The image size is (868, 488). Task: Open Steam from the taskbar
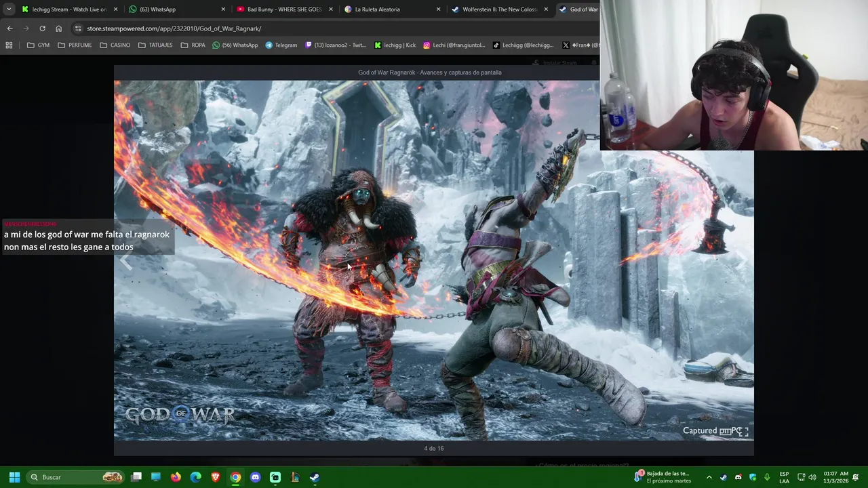(x=315, y=477)
